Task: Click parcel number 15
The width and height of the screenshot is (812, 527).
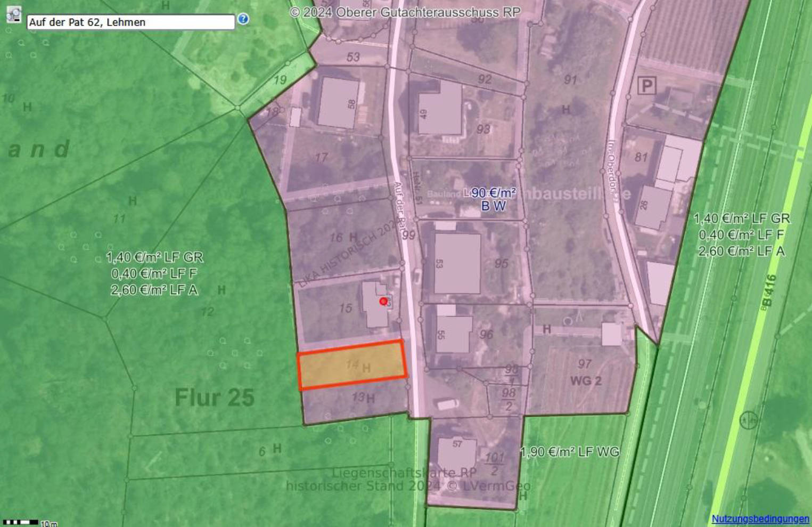Action: 346,308
